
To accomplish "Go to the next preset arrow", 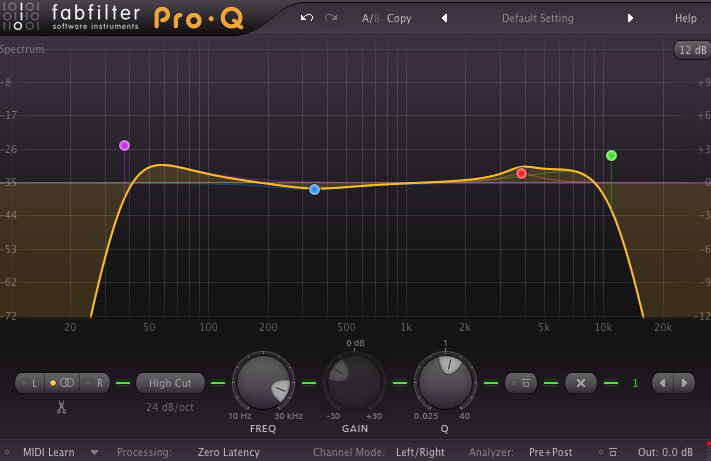I will click(x=630, y=18).
